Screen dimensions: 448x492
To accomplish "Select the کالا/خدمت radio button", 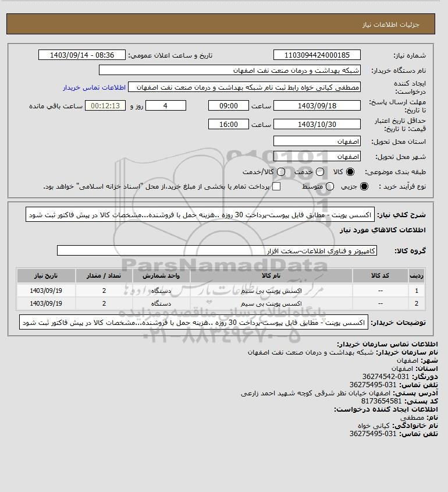I will coord(281,172).
